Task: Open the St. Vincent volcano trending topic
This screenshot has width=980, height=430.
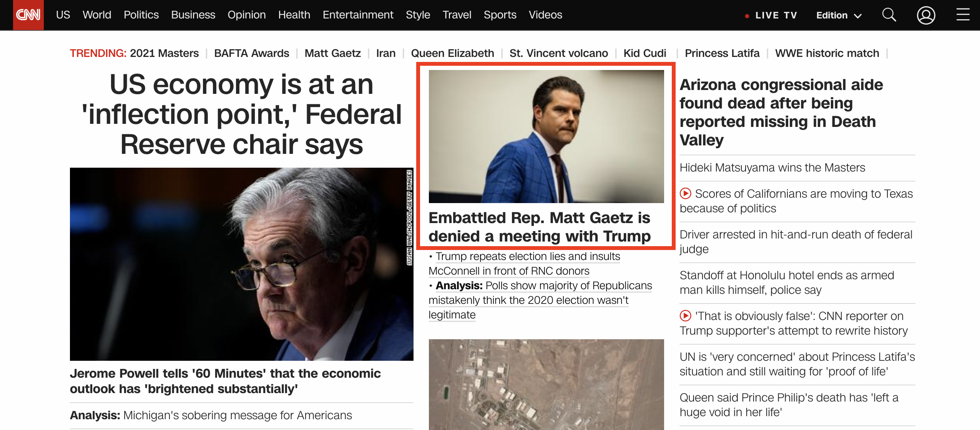Action: click(x=558, y=53)
